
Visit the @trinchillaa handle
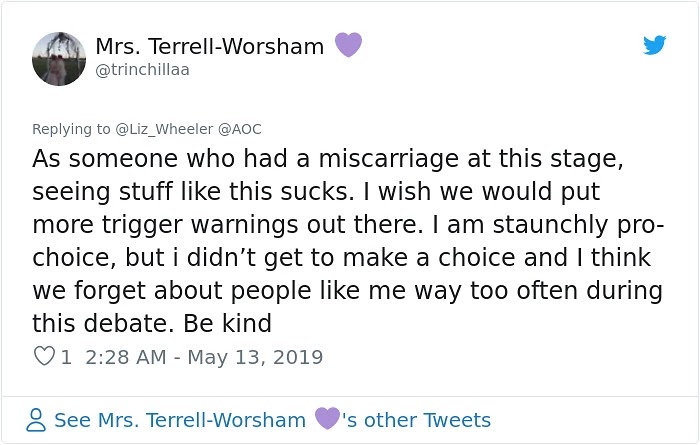142,70
